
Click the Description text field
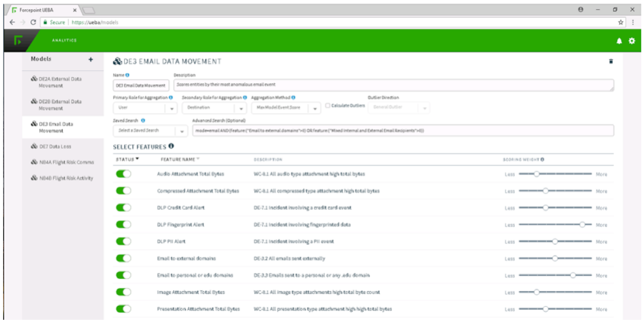pyautogui.click(x=394, y=85)
